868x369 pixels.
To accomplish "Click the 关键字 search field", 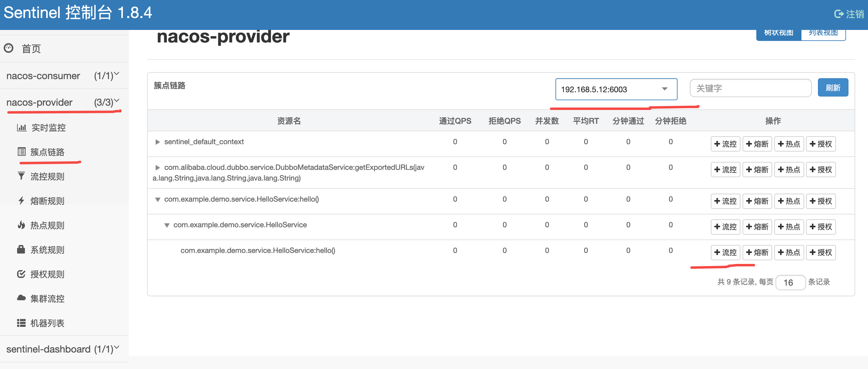I will pyautogui.click(x=750, y=88).
